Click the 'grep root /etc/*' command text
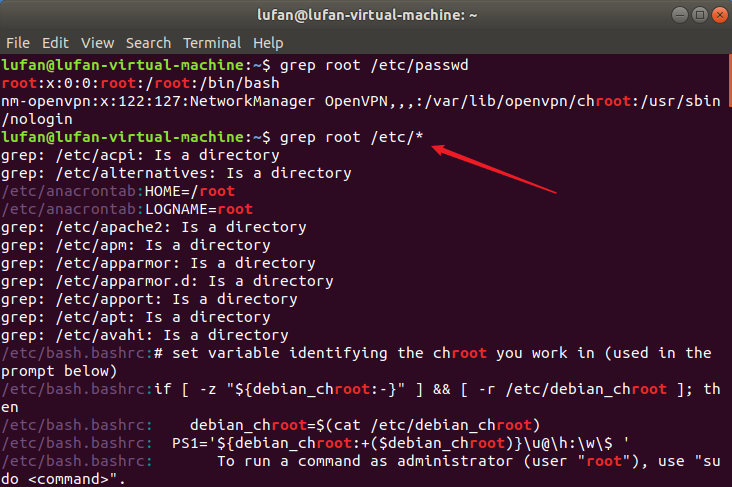 coord(352,137)
